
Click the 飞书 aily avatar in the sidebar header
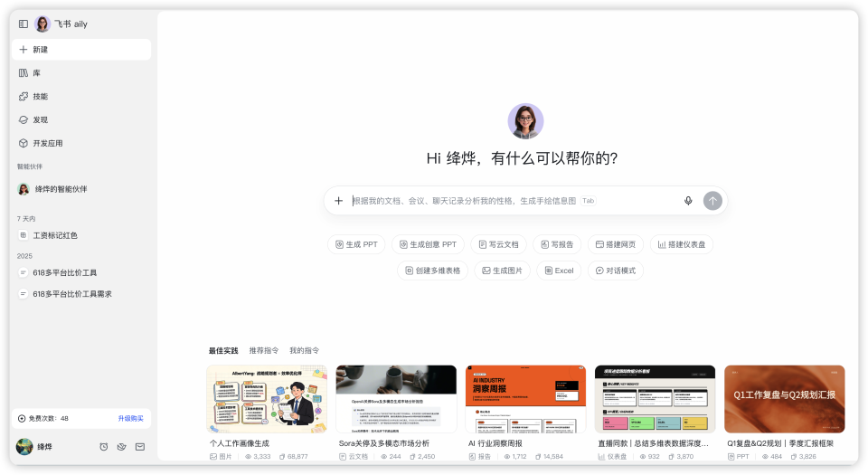(x=42, y=24)
